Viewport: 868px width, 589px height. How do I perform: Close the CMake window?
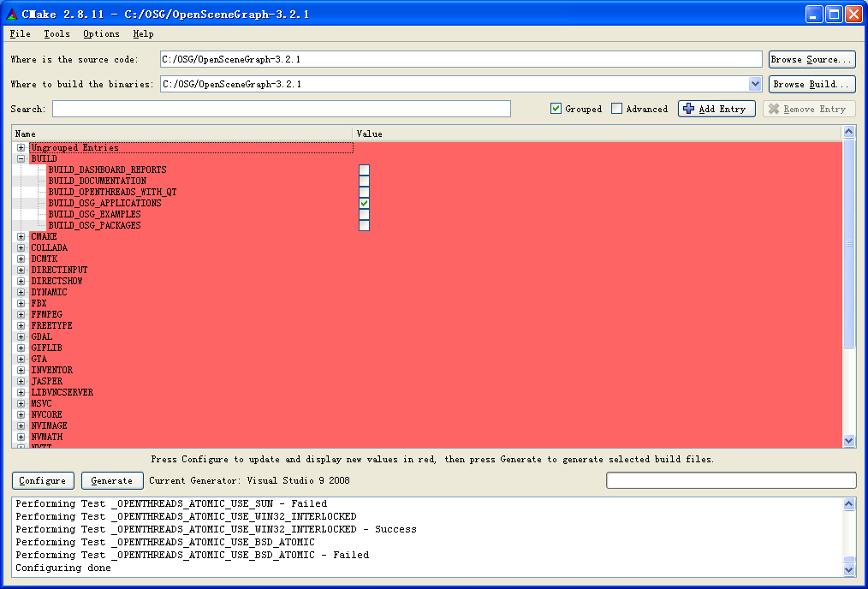pos(853,14)
